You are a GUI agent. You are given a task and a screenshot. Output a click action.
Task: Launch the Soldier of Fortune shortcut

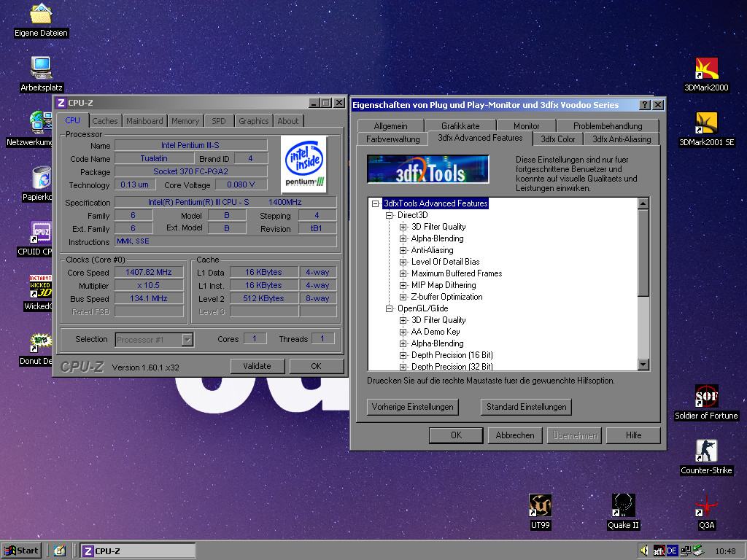coord(706,396)
